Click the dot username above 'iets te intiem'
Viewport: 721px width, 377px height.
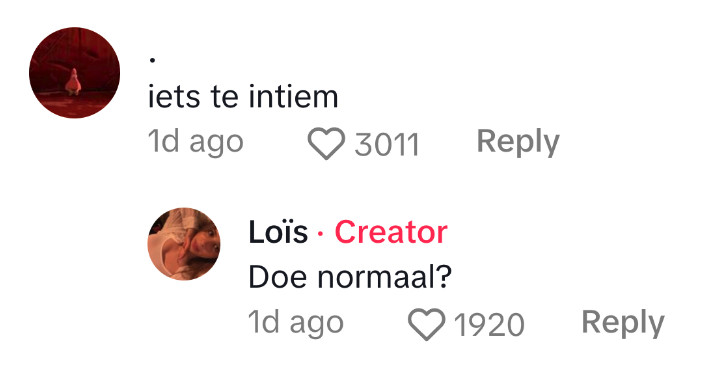[153, 60]
